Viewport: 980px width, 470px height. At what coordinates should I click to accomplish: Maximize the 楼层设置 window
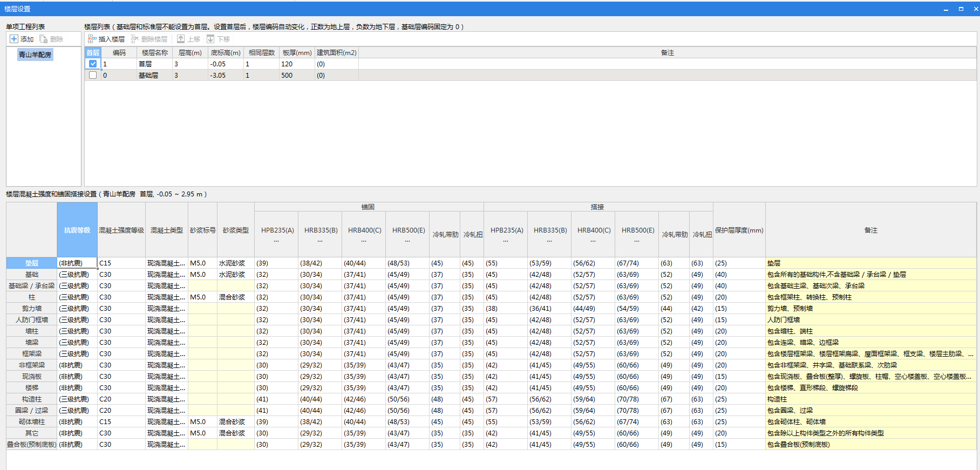pyautogui.click(x=961, y=9)
